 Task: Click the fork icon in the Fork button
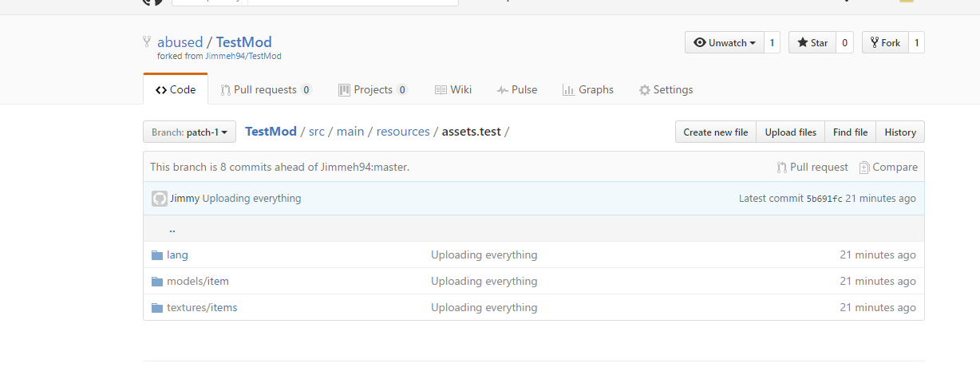pyautogui.click(x=875, y=43)
